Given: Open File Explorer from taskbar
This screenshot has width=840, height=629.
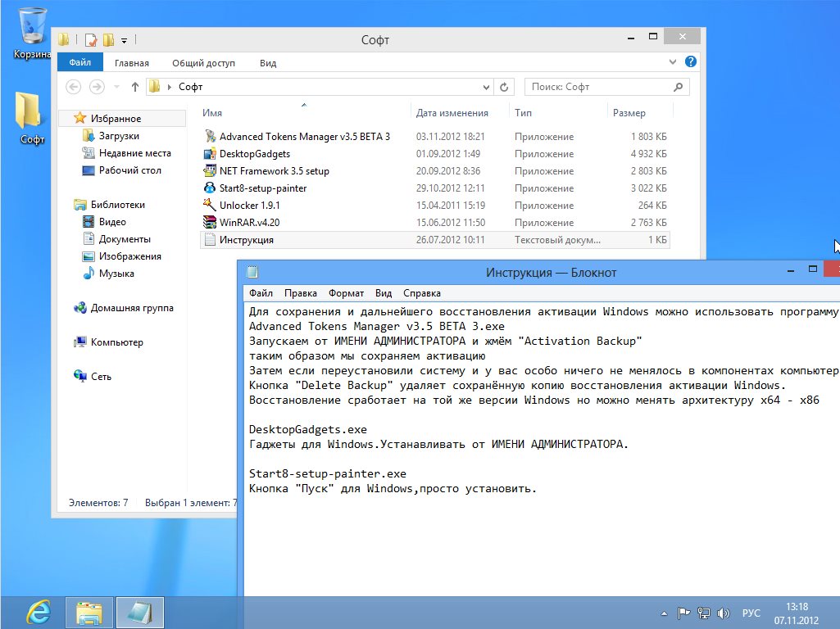Looking at the screenshot, I should click(x=89, y=613).
